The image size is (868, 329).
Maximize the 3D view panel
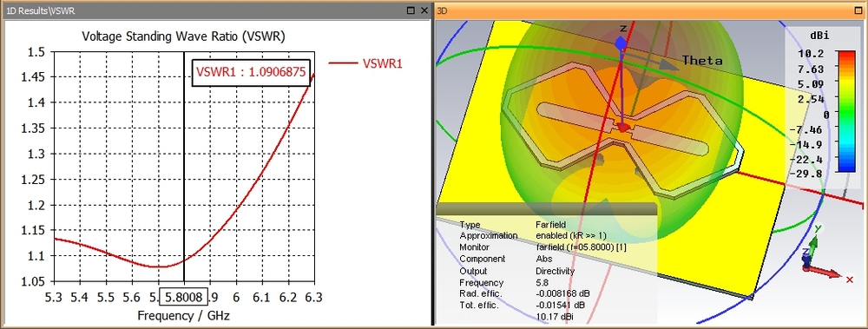pyautogui.click(x=858, y=10)
